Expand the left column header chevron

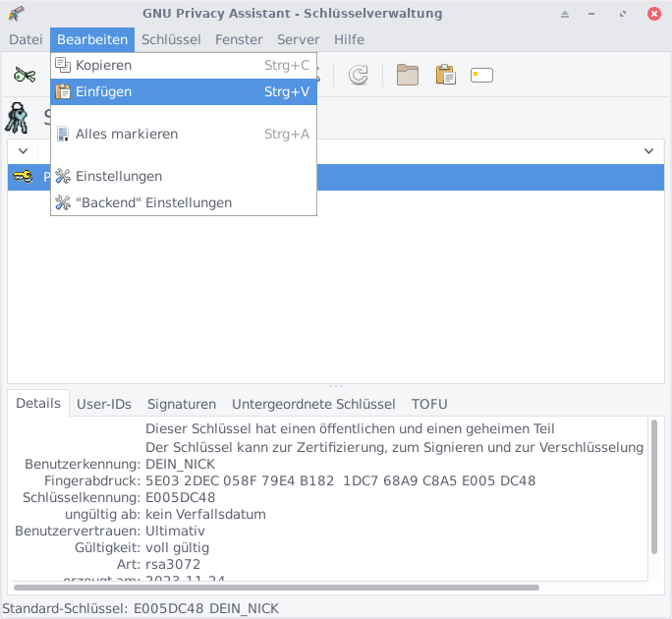pyautogui.click(x=23, y=151)
